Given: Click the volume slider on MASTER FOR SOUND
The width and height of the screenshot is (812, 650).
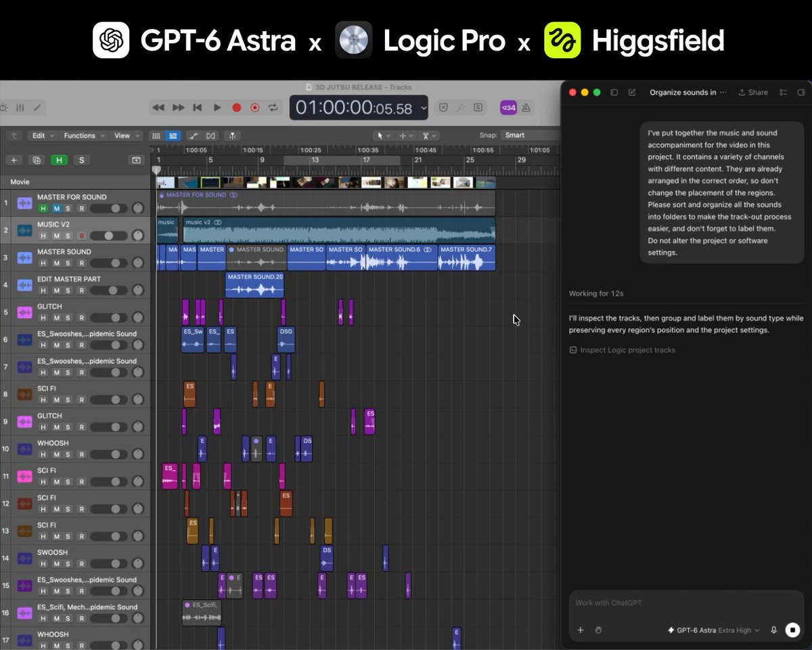Looking at the screenshot, I should point(108,209).
